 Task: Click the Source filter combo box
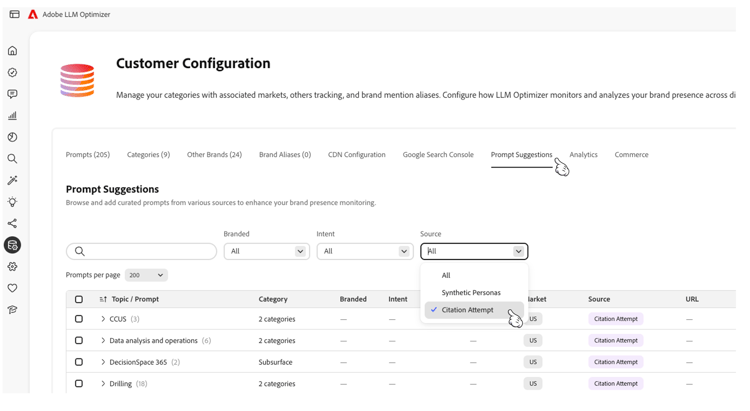click(474, 251)
